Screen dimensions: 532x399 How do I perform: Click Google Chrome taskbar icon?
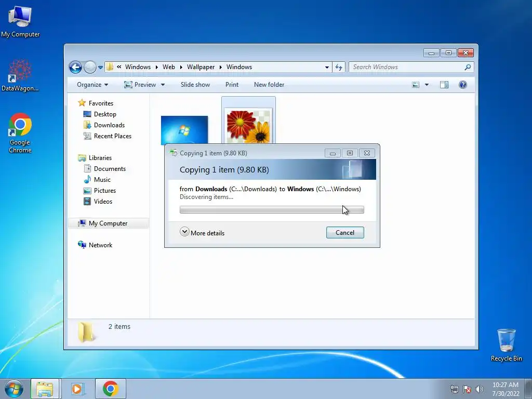pos(110,389)
